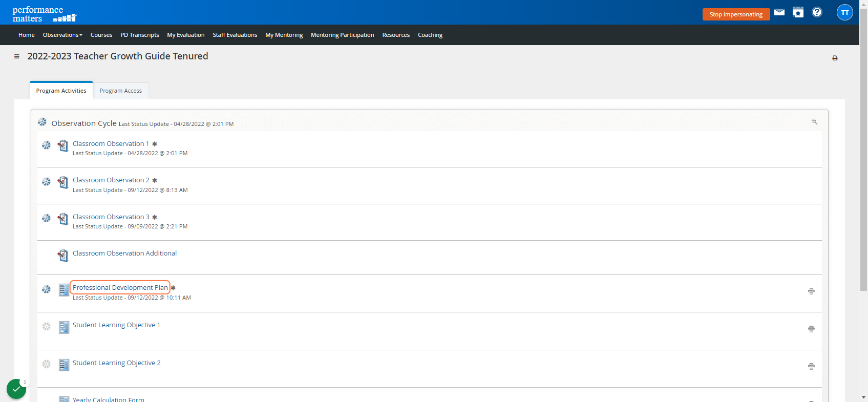Open Mentoring Participation menu item
This screenshot has height=402, width=868.
click(x=343, y=35)
